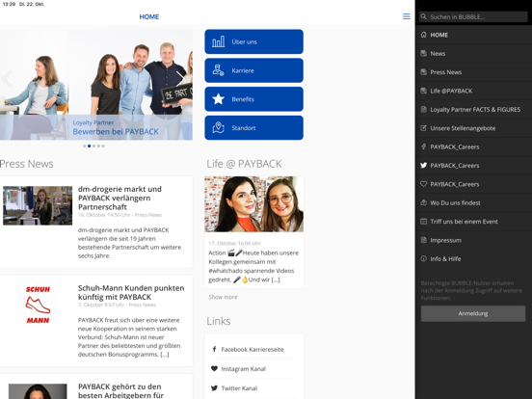Go to previous carousel slide arrow
The height and width of the screenshot is (399, 532).
coord(7,79)
